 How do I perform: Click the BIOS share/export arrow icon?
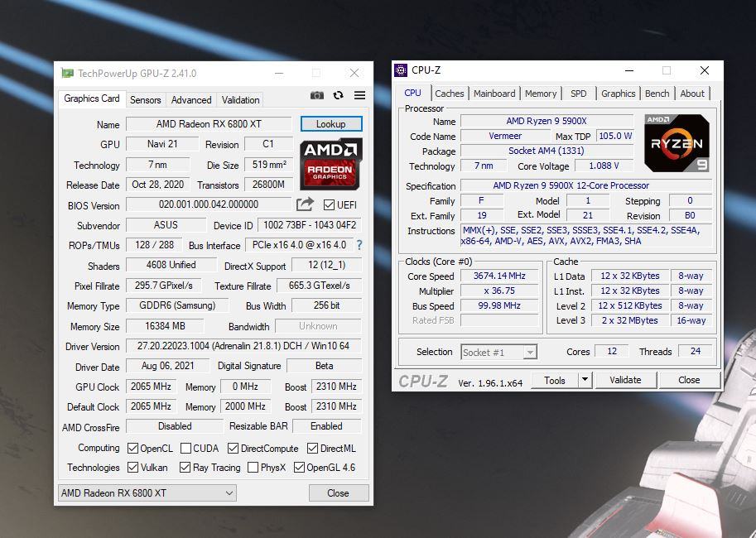pos(305,204)
